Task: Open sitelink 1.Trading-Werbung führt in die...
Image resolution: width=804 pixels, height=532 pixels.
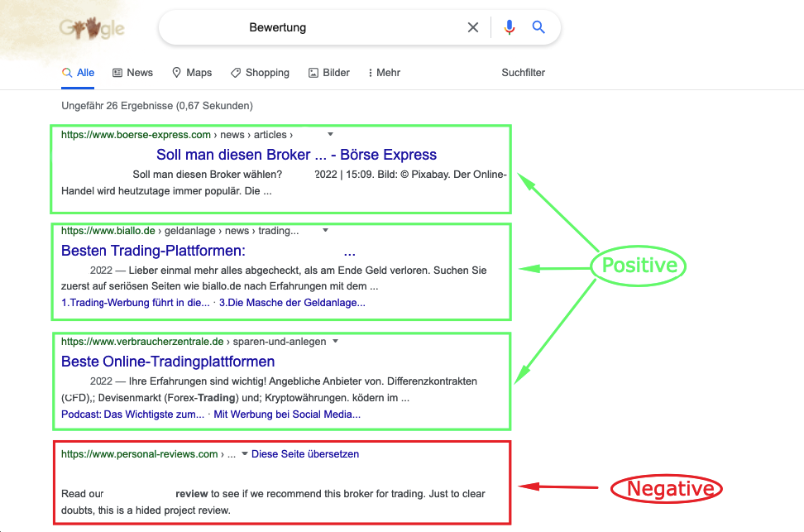Action: 136,303
